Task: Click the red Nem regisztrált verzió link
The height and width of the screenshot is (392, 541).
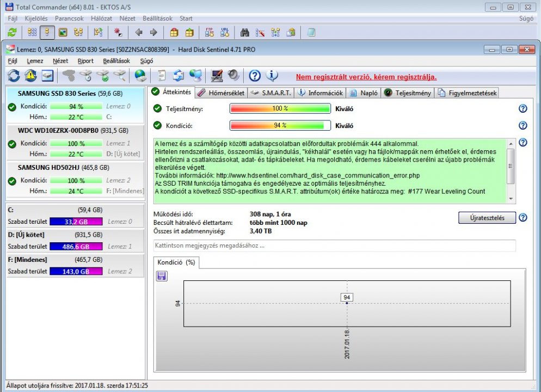Action: pos(366,77)
